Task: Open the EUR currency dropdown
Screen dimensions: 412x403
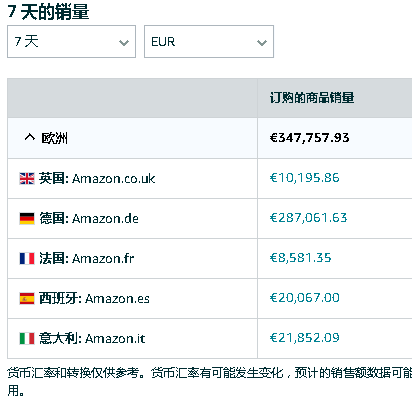Action: click(x=209, y=42)
